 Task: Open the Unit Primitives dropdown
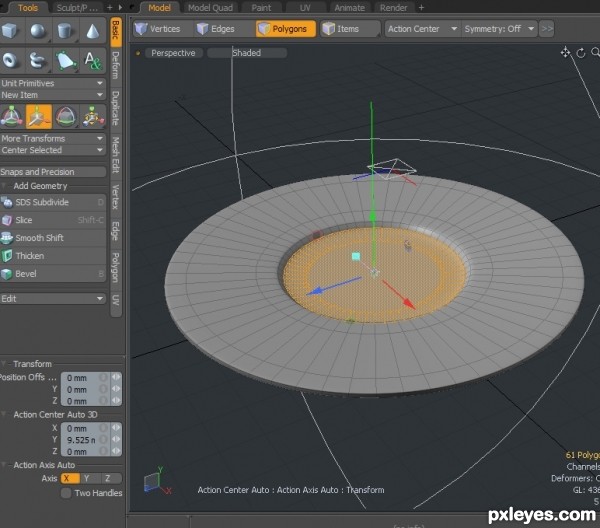(53, 83)
